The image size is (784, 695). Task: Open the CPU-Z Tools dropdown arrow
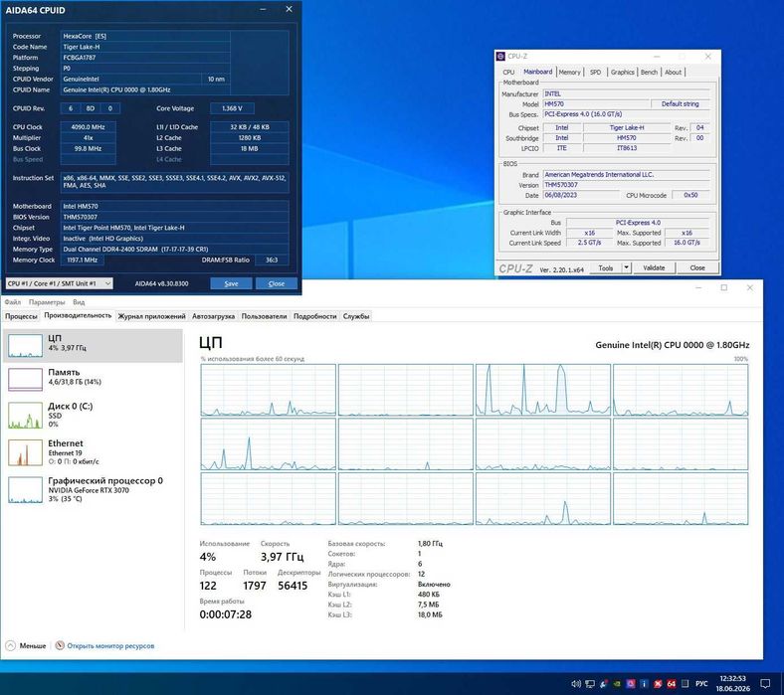point(626,267)
